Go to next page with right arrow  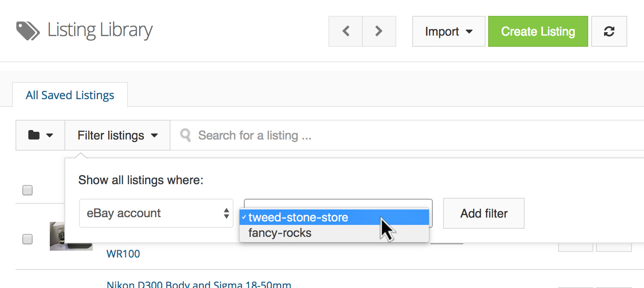click(379, 31)
